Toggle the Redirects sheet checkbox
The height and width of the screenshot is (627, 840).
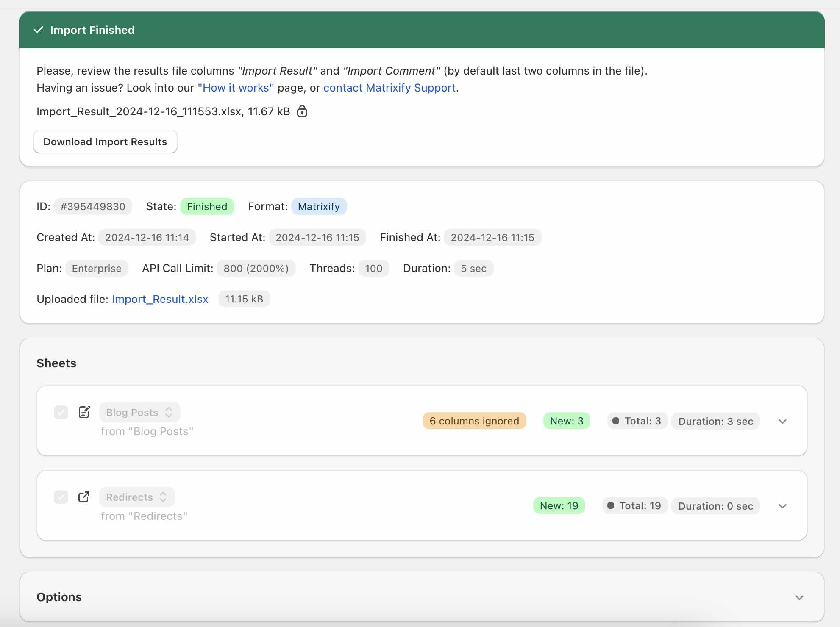pos(61,497)
